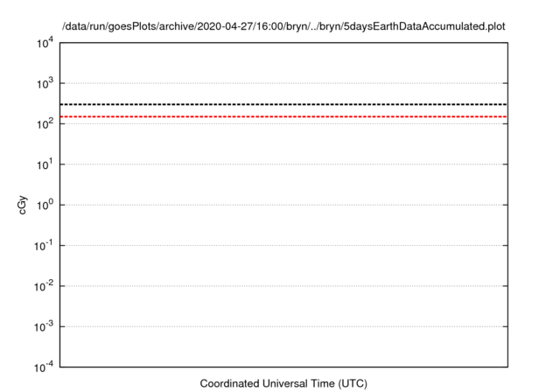
Task: Click the plot title file path text
Action: tap(283, 27)
